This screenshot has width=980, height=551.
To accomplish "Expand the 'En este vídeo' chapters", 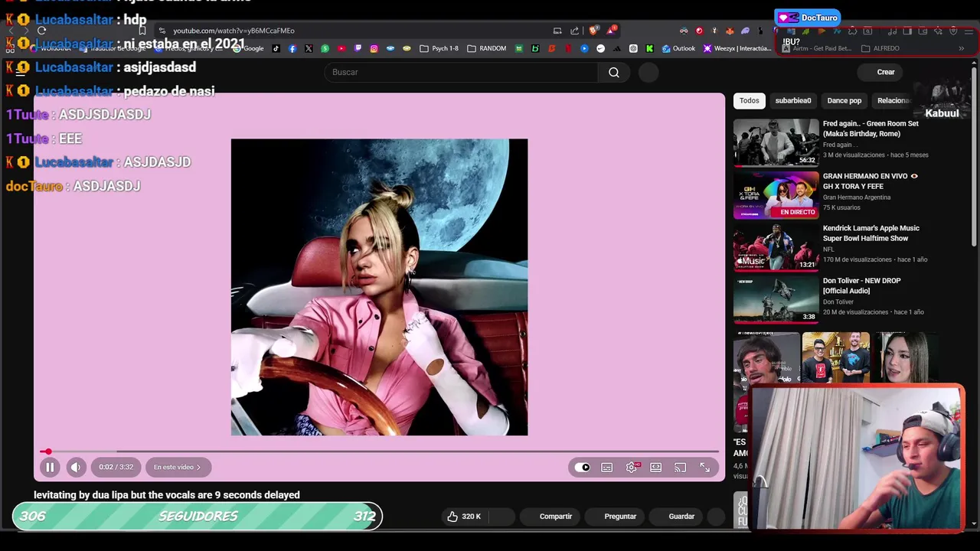I will pos(177,467).
